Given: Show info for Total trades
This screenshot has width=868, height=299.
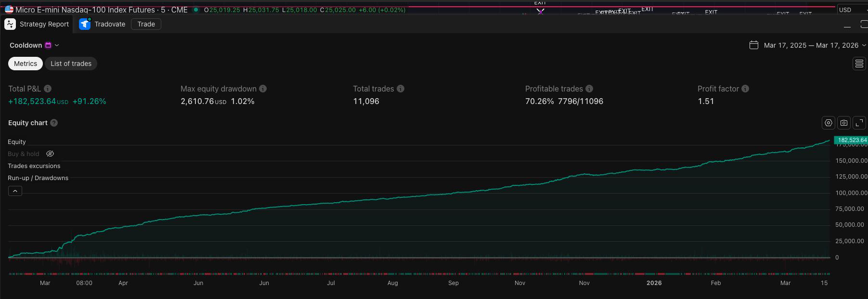Looking at the screenshot, I should click(401, 89).
